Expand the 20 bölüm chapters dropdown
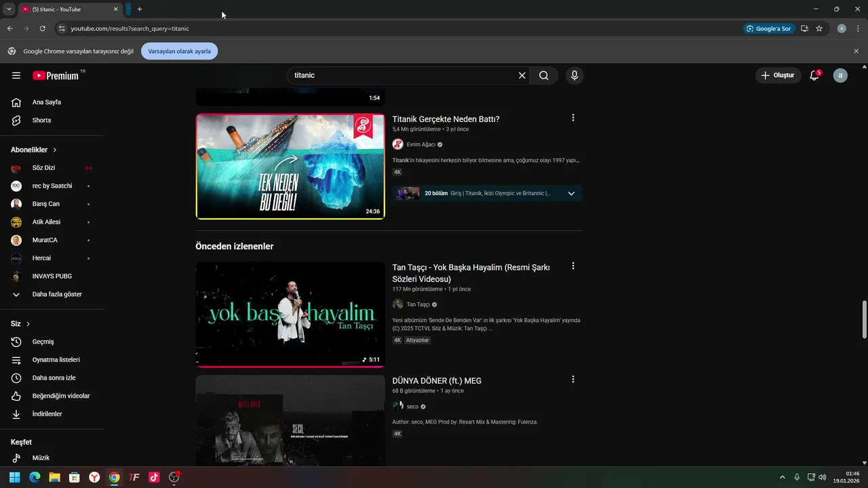Image resolution: width=868 pixels, height=488 pixels. click(x=571, y=193)
